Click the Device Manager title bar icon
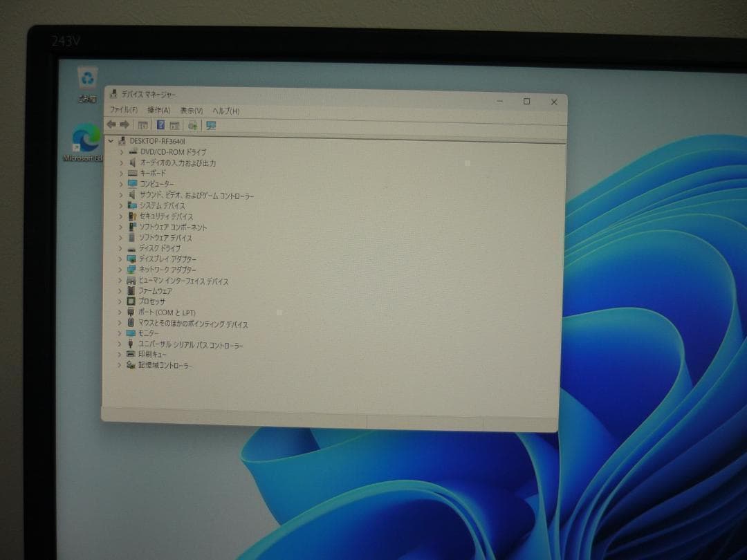This screenshot has width=747, height=560. [113, 93]
